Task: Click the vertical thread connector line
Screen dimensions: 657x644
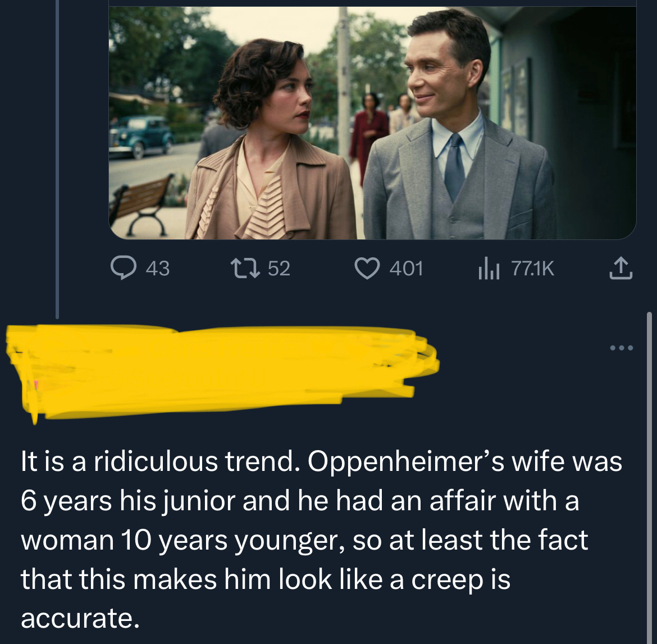Action: coord(57,157)
